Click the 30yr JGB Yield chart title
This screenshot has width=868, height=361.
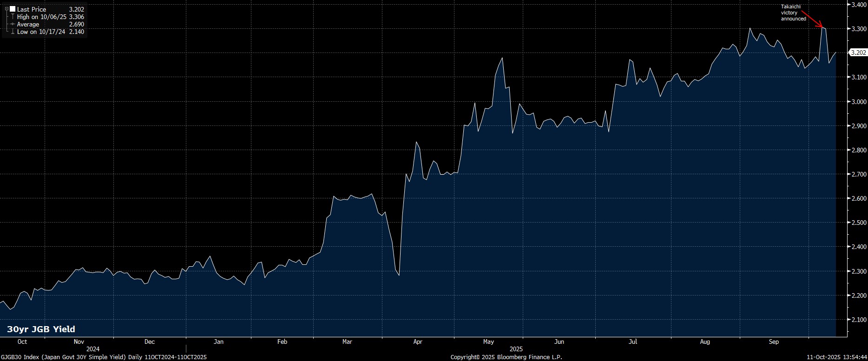41,329
